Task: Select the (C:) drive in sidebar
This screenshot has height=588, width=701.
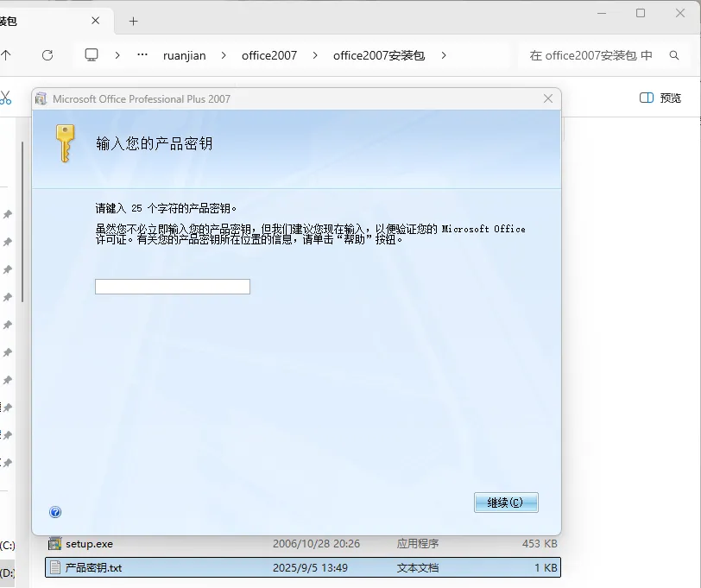Action: point(7,545)
